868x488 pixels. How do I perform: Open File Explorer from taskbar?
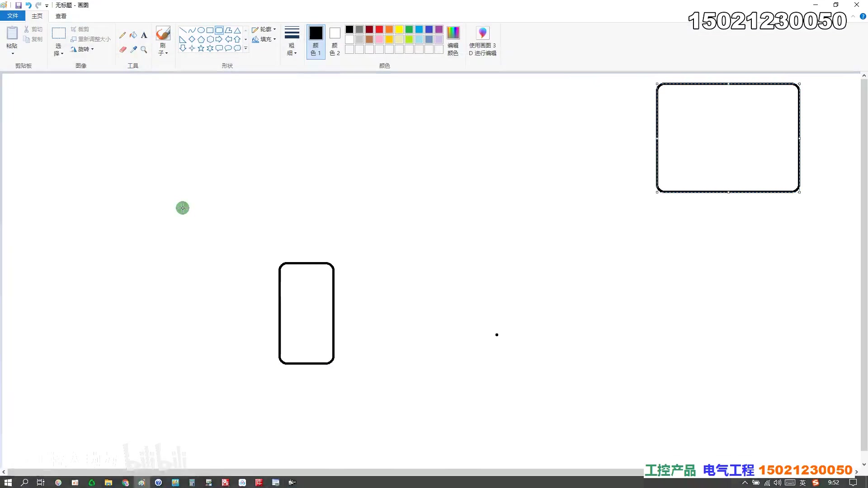pos(108,483)
